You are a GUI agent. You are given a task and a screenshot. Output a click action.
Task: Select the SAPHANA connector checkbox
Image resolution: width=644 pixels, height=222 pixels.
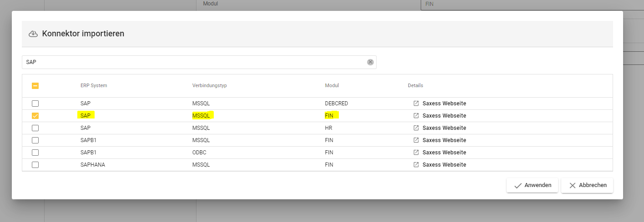tap(35, 165)
